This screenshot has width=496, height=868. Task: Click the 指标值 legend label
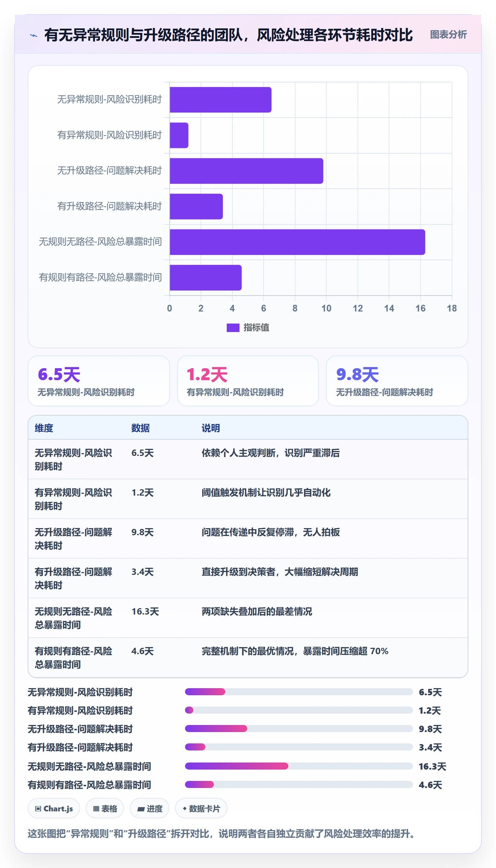[x=256, y=328]
